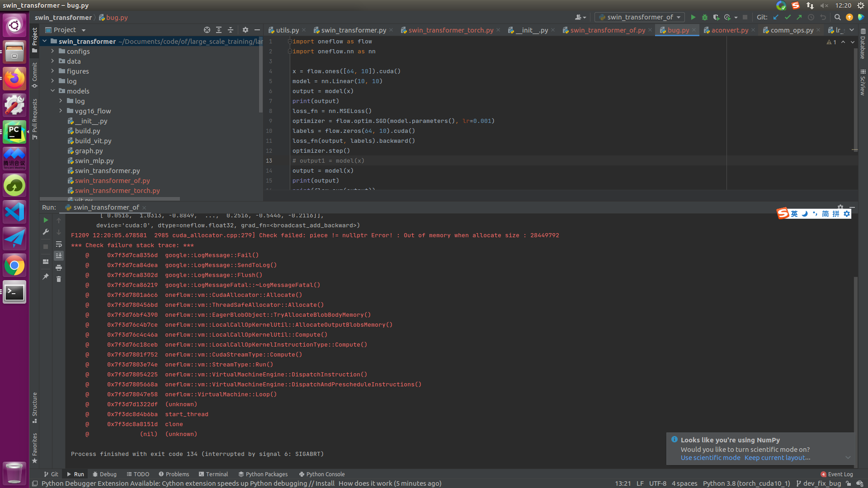This screenshot has height=488, width=868.
Task: Open Search Everywhere magnifier icon
Action: click(838, 17)
